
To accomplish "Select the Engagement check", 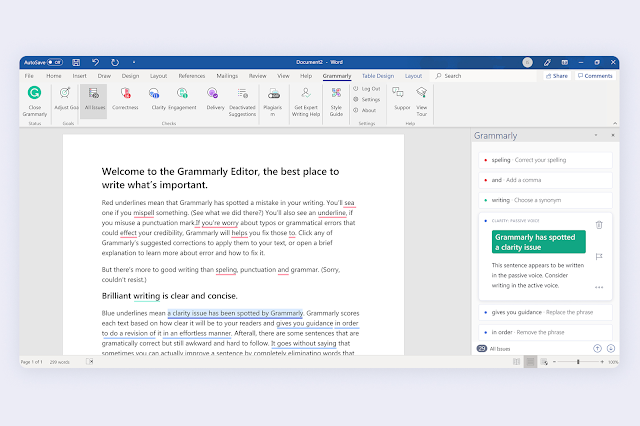I will [182, 98].
